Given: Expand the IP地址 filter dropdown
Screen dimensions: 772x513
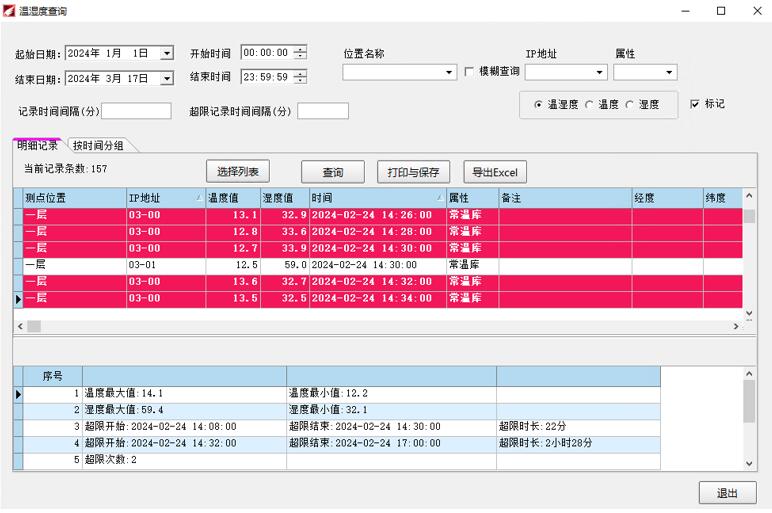Looking at the screenshot, I should 600,73.
